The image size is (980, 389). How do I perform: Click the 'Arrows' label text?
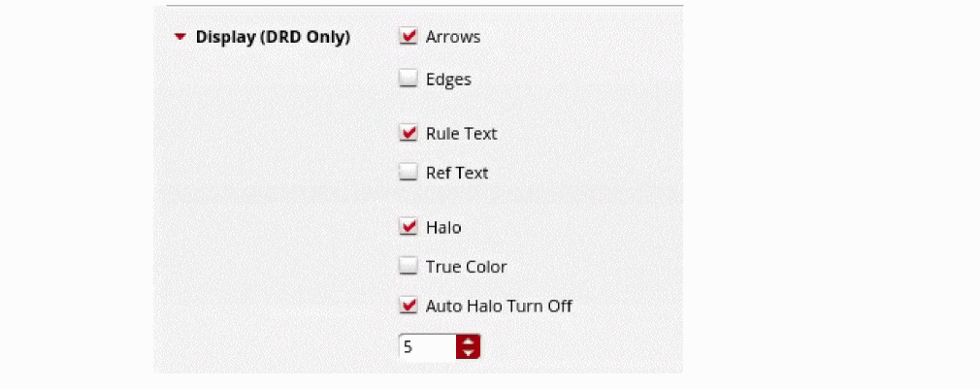[x=453, y=37]
